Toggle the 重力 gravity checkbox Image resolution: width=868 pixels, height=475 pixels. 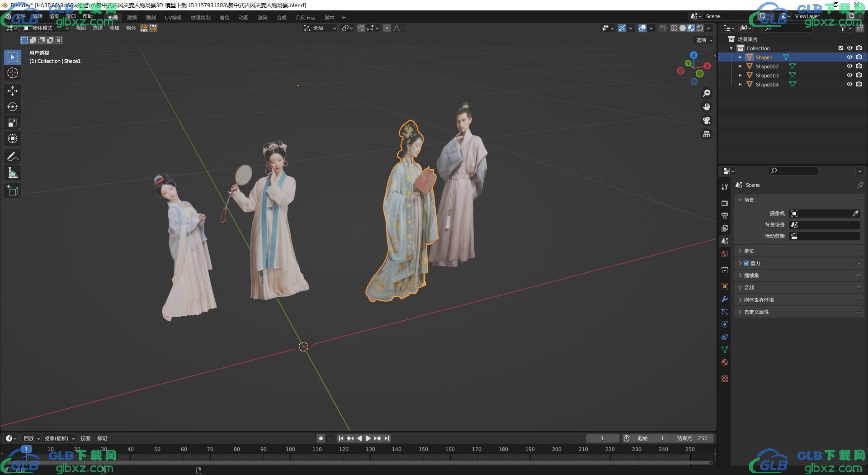[746, 263]
